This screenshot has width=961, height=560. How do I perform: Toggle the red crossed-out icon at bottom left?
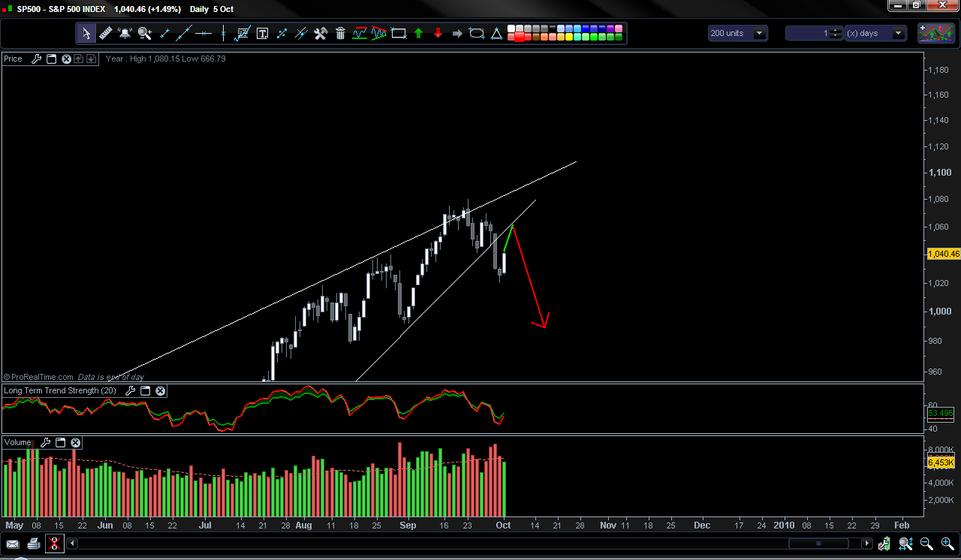[55, 543]
